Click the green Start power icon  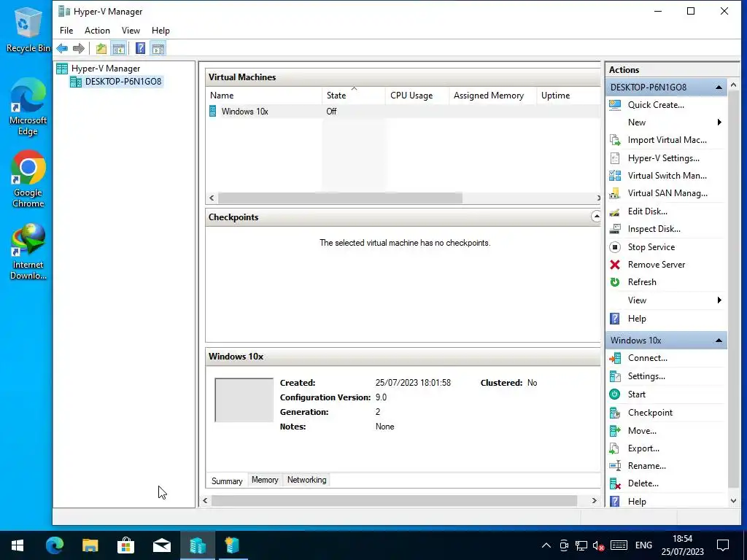[615, 394]
